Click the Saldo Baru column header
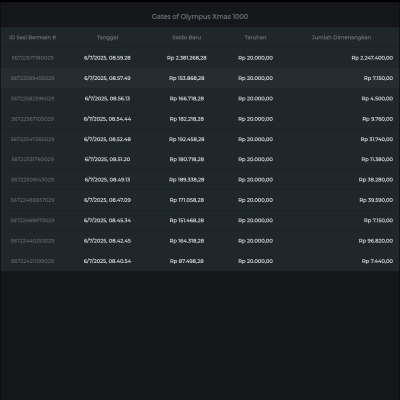 pos(187,37)
